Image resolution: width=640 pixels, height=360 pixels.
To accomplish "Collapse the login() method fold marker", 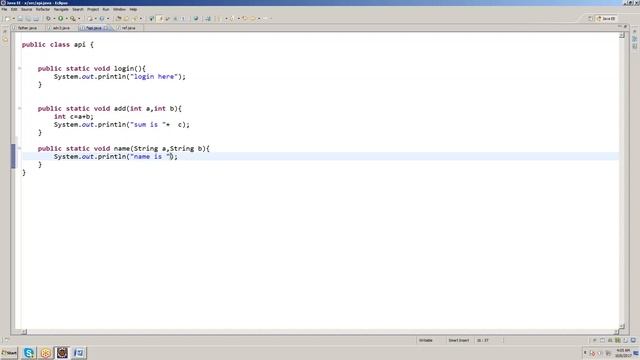I will (20, 68).
